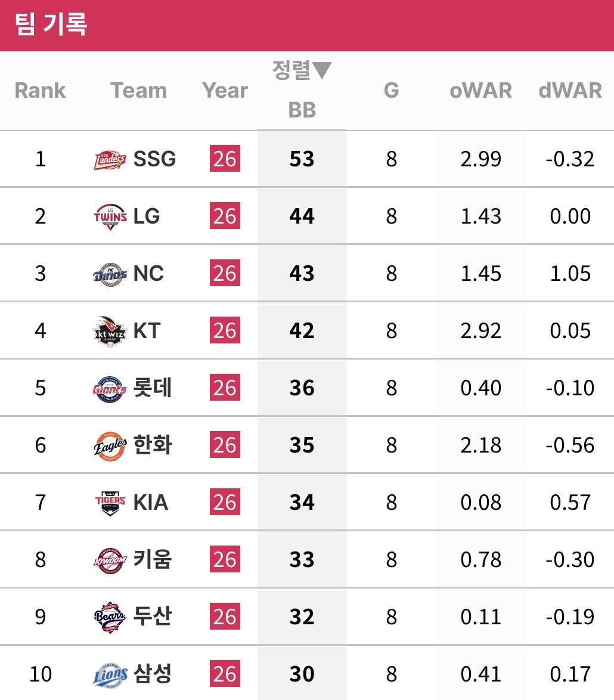Viewport: 614px width, 700px height.
Task: Sort the table by oWAR column
Action: coord(480,91)
